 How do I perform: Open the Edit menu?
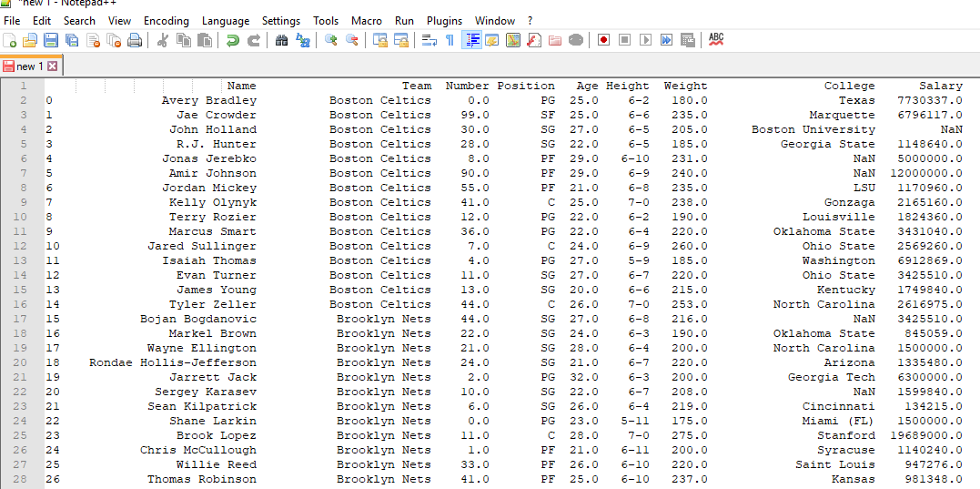point(42,21)
